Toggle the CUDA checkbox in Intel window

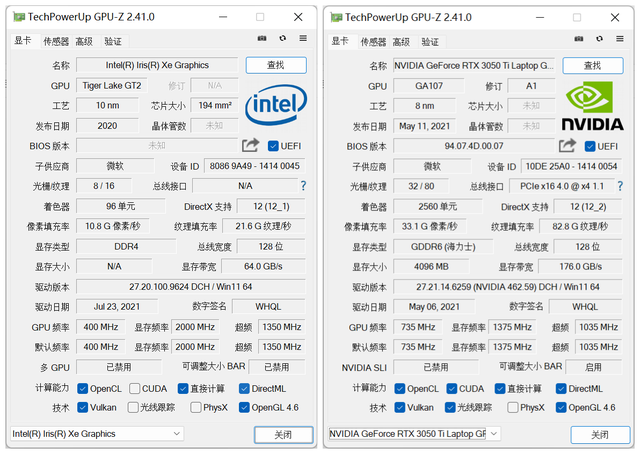(x=135, y=388)
